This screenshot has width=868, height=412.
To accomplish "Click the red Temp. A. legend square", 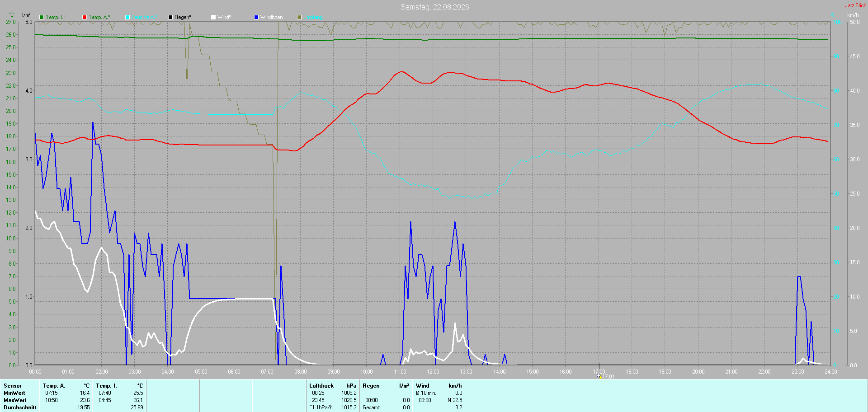I will point(85,17).
